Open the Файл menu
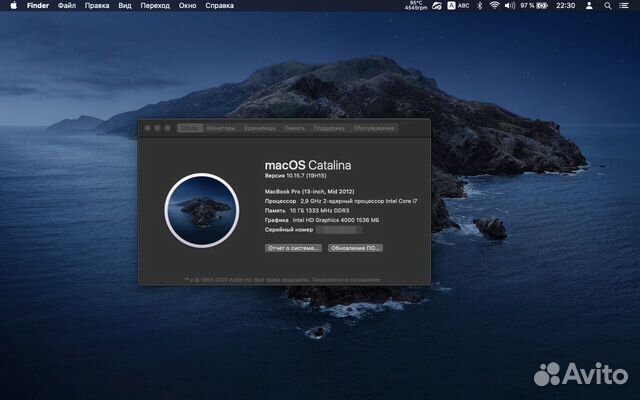 point(67,6)
